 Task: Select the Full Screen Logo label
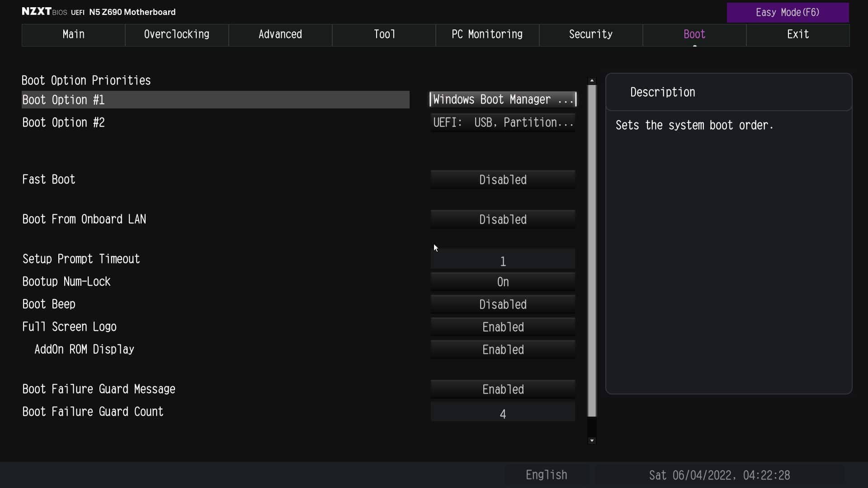(x=69, y=327)
